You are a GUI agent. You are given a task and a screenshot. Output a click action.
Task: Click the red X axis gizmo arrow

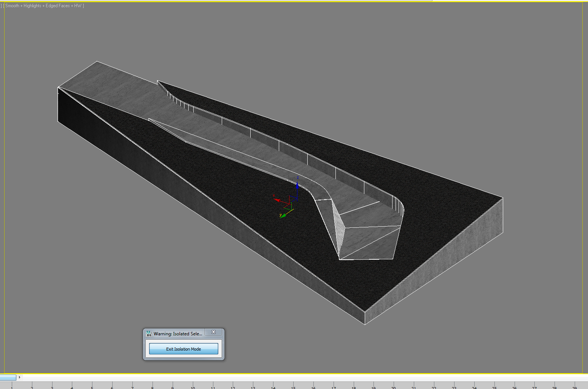(x=277, y=200)
